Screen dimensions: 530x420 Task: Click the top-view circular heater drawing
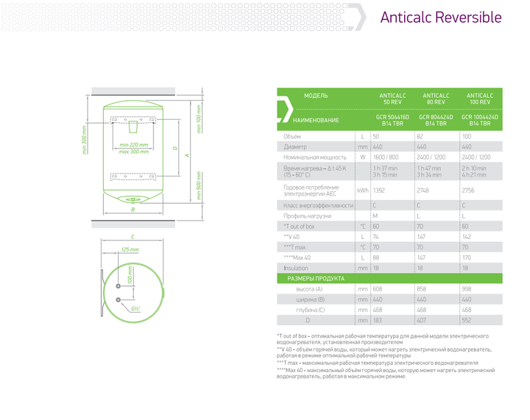click(x=133, y=293)
